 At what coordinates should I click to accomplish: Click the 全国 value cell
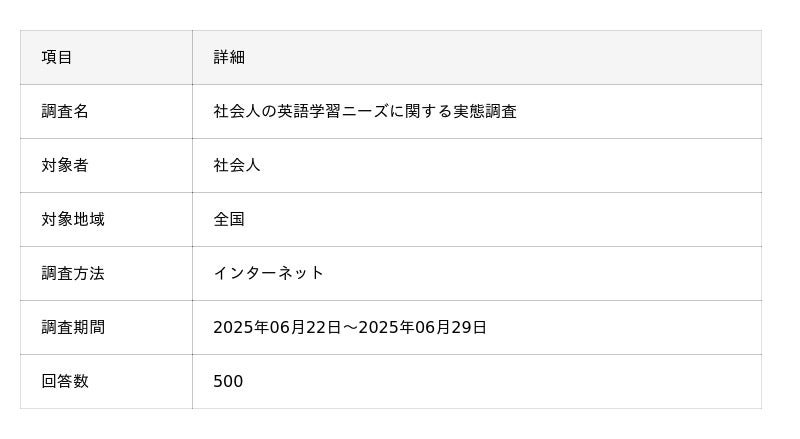[477, 220]
